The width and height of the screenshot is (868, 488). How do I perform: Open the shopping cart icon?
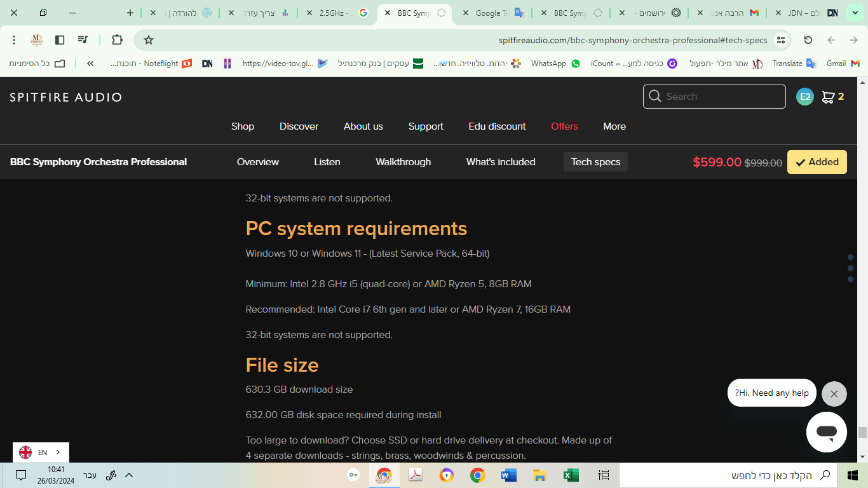click(828, 97)
